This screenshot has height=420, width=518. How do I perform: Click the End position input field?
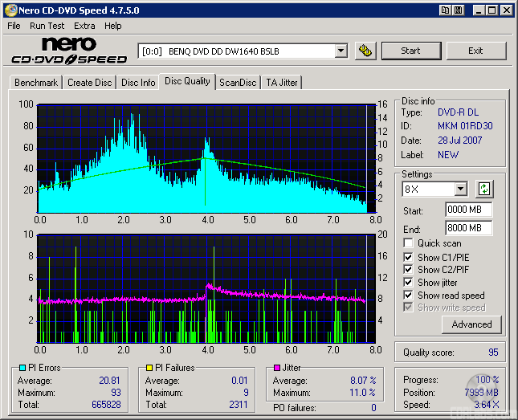[x=468, y=227]
